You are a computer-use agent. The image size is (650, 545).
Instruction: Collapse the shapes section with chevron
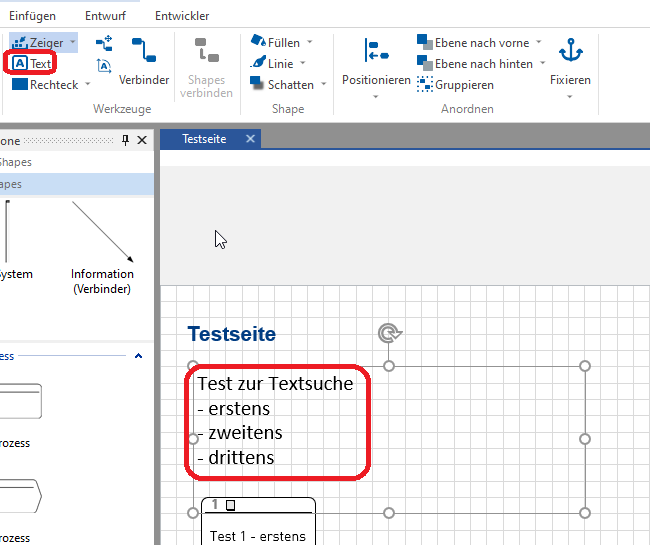pos(138,356)
